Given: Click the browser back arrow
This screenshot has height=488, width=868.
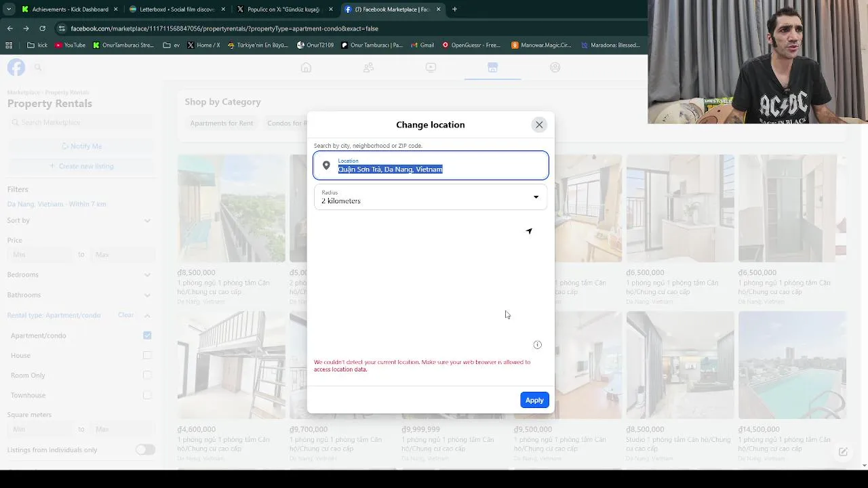Looking at the screenshot, I should coord(10,28).
